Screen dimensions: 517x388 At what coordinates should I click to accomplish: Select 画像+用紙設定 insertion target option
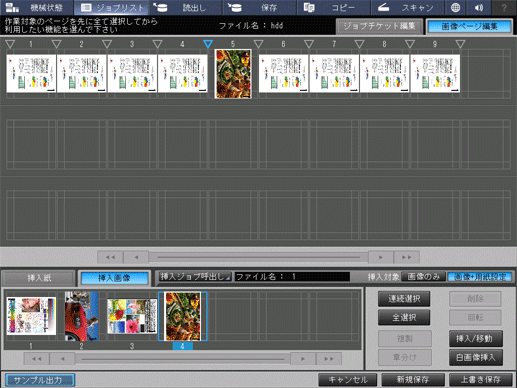(480, 277)
